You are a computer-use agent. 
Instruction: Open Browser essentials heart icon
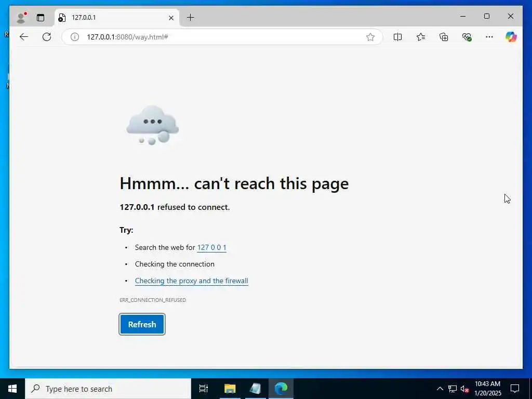tap(467, 37)
